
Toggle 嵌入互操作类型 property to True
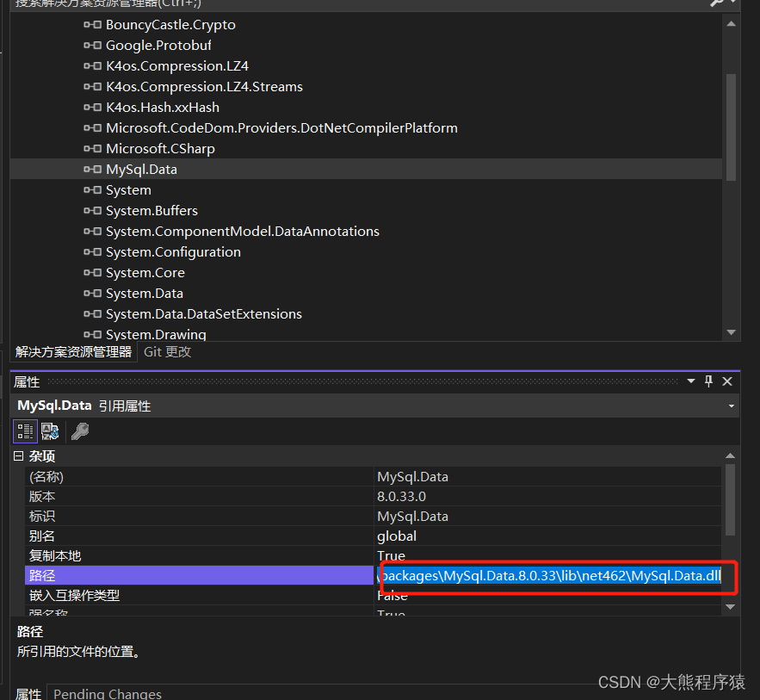click(x=551, y=595)
